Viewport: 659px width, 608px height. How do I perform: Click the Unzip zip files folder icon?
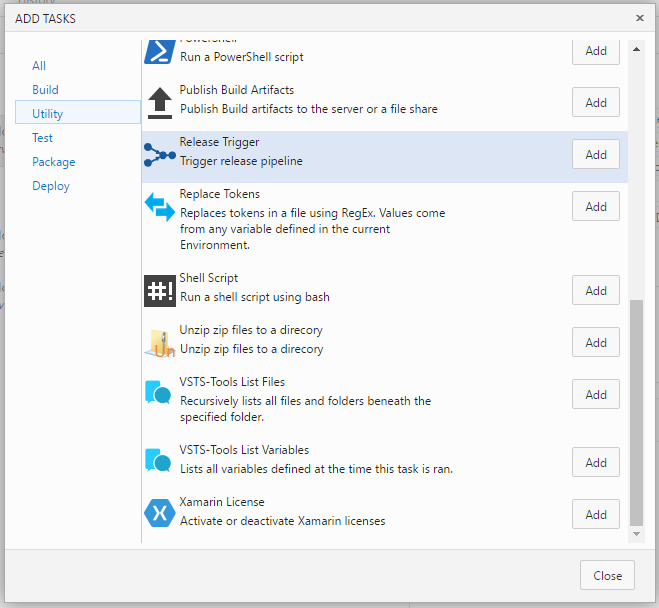pos(160,343)
